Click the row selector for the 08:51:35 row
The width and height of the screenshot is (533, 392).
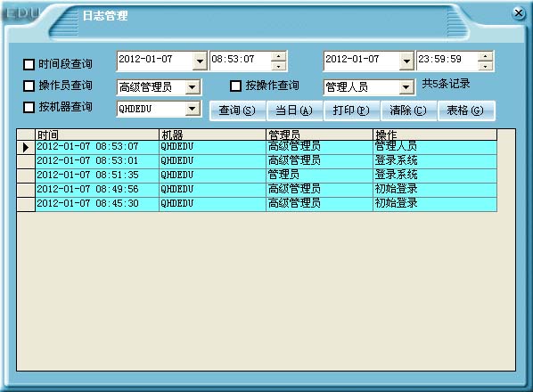pyautogui.click(x=26, y=176)
